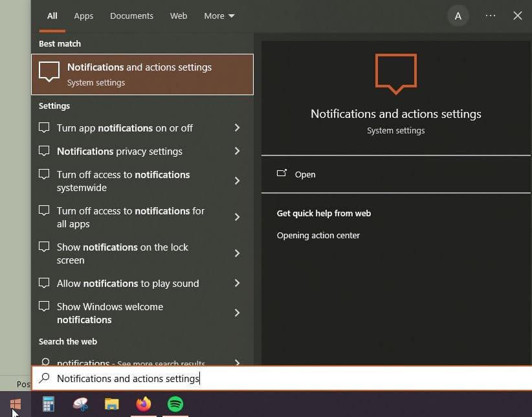The height and width of the screenshot is (417, 532).
Task: Click the icon beside Allow notifications to play sound
Action: tap(44, 283)
